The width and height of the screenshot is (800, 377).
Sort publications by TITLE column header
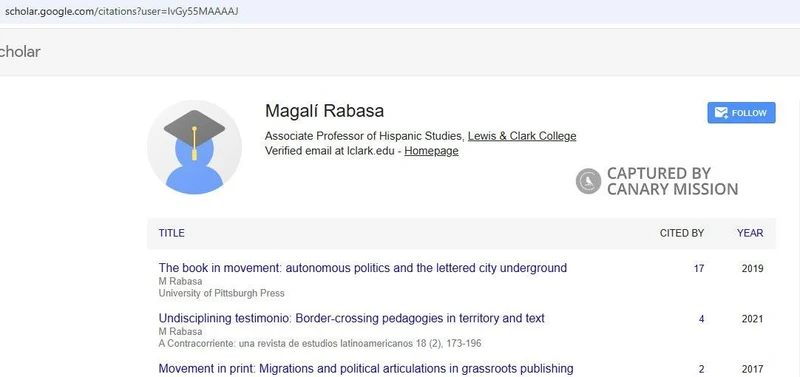click(171, 233)
